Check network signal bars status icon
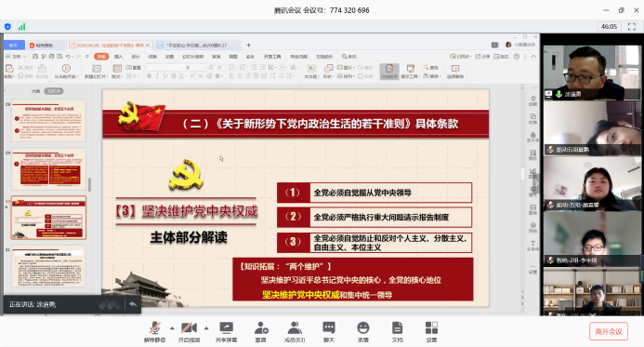The height and width of the screenshot is (347, 644). tap(21, 27)
